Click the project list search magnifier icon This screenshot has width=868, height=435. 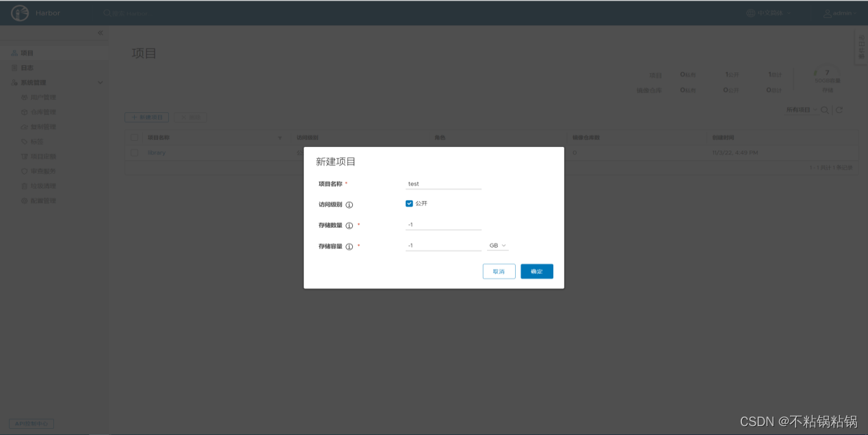tap(825, 110)
